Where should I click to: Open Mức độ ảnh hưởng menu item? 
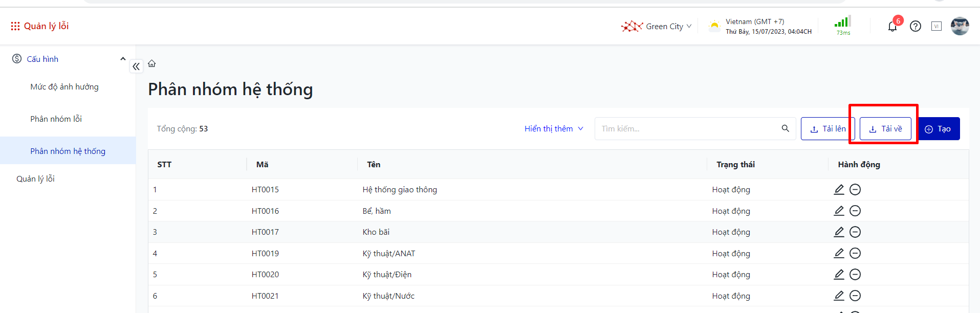point(64,87)
